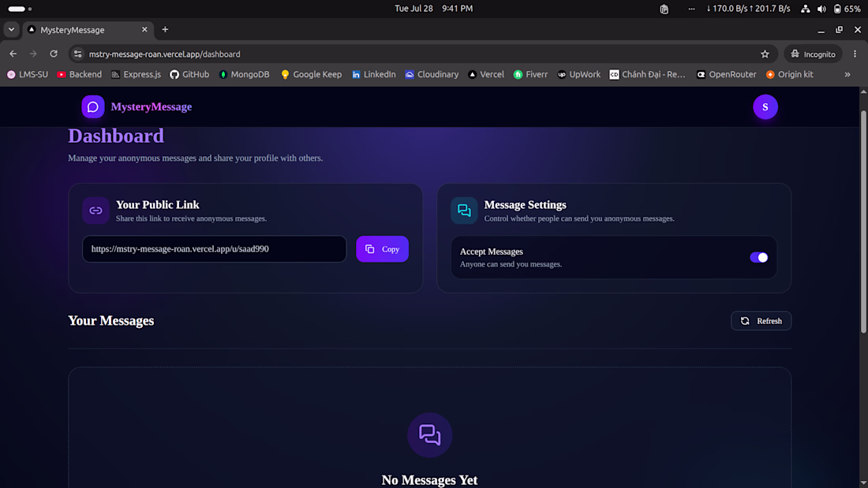868x488 pixels.
Task: Click the browser address bar URL
Action: pyautogui.click(x=164, y=54)
